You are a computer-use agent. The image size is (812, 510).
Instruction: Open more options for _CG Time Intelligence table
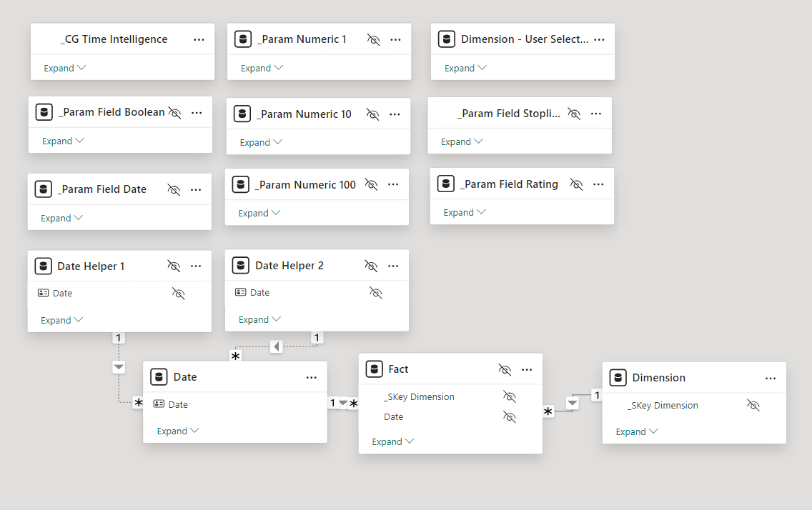click(199, 40)
